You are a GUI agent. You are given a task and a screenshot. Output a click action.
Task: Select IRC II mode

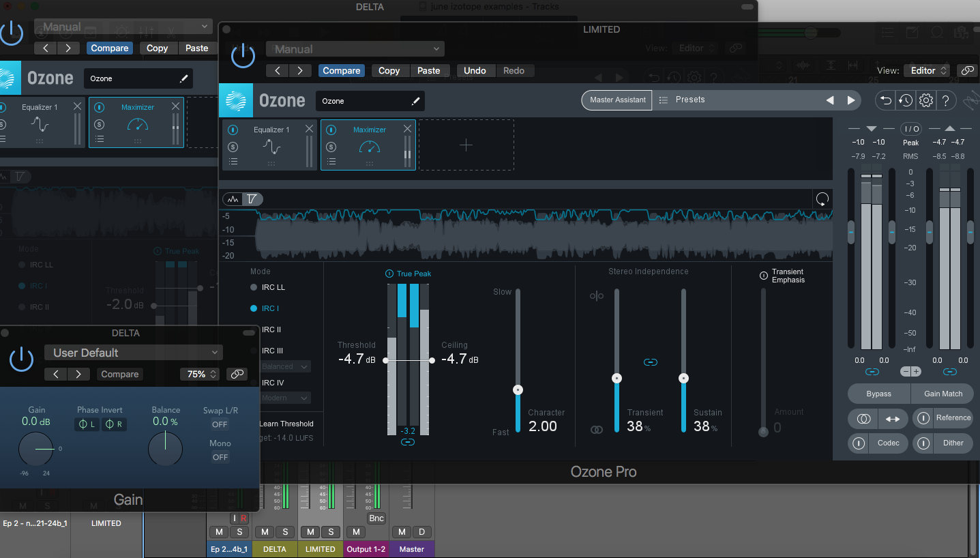[x=266, y=329]
